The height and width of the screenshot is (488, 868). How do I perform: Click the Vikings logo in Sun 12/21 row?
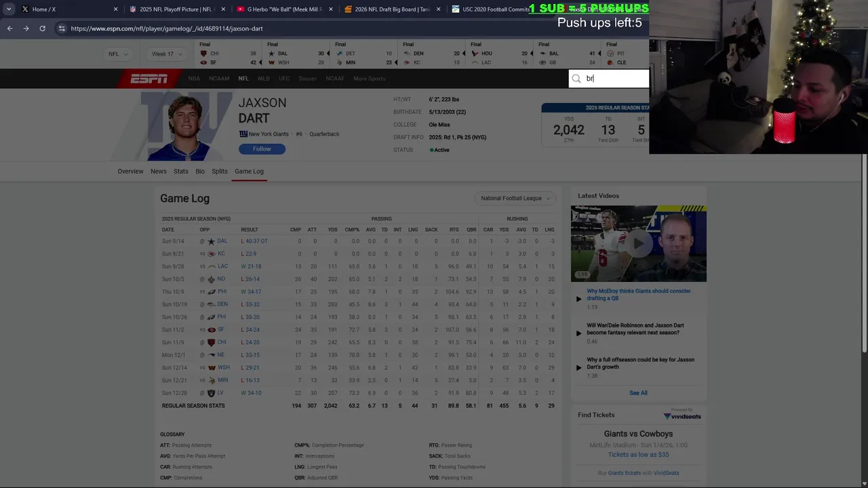click(x=211, y=380)
